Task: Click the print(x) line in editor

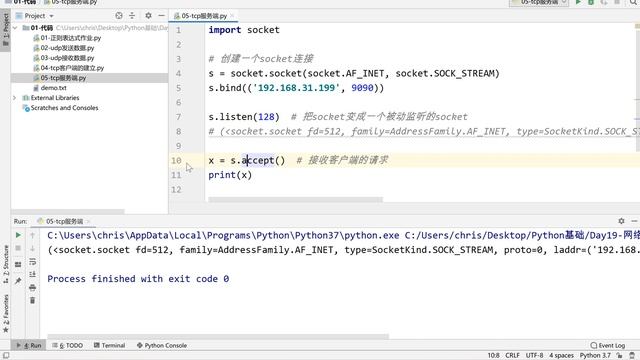Action: pyautogui.click(x=230, y=175)
